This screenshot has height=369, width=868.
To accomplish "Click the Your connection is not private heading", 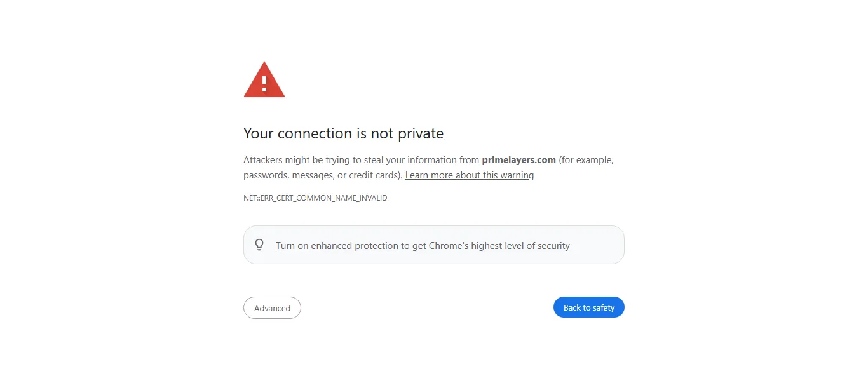I will [x=343, y=133].
